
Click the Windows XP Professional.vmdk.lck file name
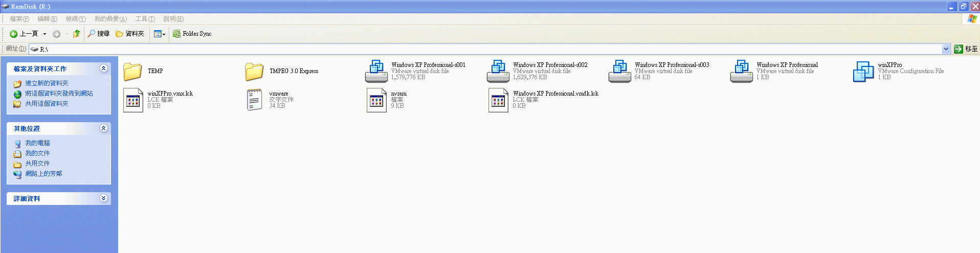[555, 94]
